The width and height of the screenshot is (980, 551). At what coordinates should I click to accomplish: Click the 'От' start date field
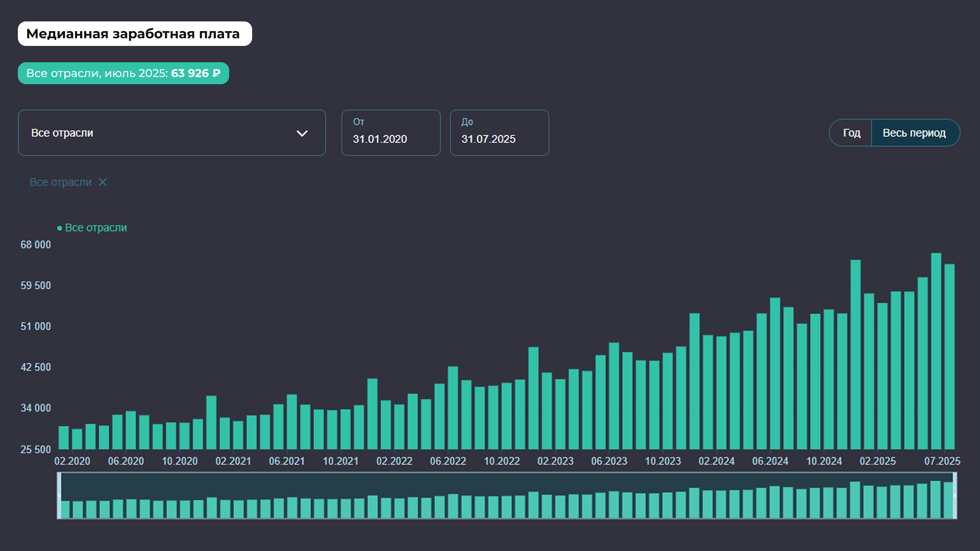[391, 133]
